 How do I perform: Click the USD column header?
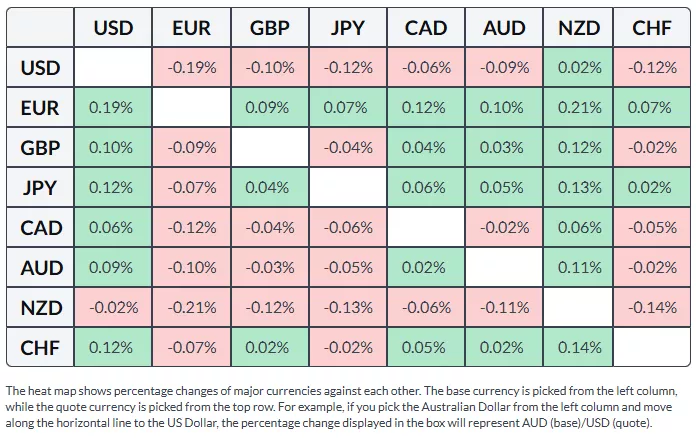click(113, 28)
